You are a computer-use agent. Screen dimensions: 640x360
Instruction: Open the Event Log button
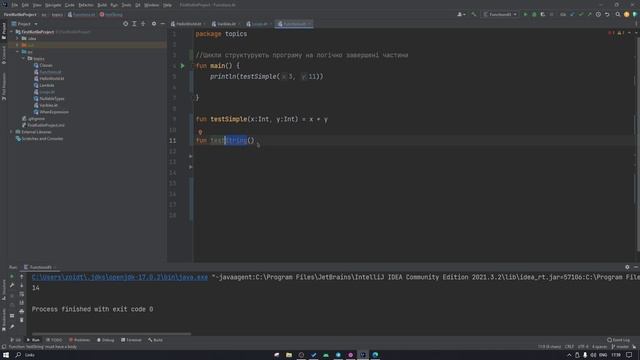coord(618,340)
